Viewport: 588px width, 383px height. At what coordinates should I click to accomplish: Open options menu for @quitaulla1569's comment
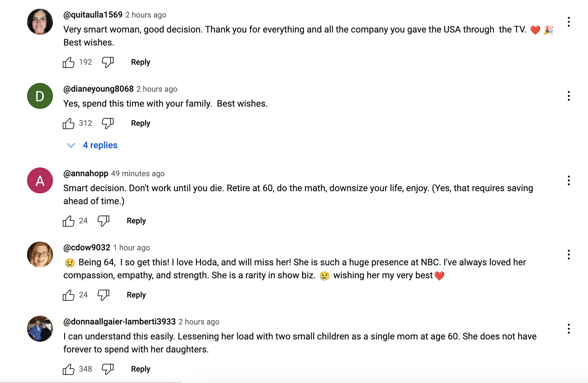569,22
